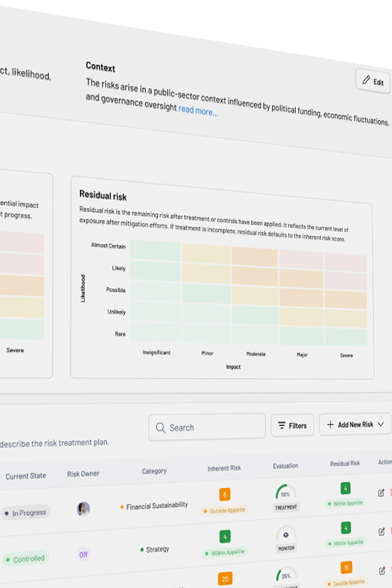Sort by the Inherent Risk column header
The width and height of the screenshot is (392, 588).
click(224, 468)
